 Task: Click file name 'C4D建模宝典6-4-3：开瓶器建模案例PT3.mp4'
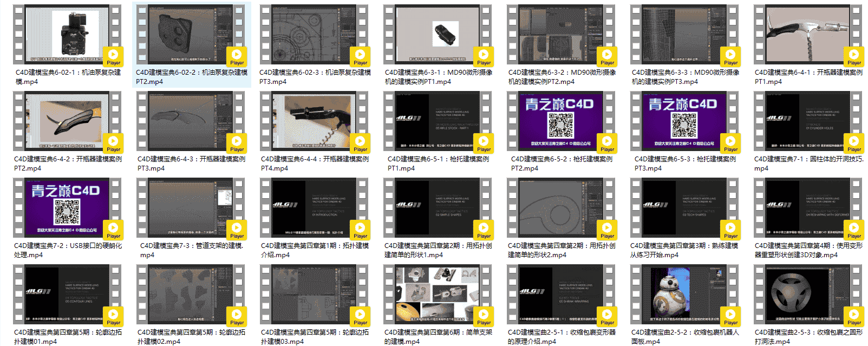pyautogui.click(x=192, y=164)
